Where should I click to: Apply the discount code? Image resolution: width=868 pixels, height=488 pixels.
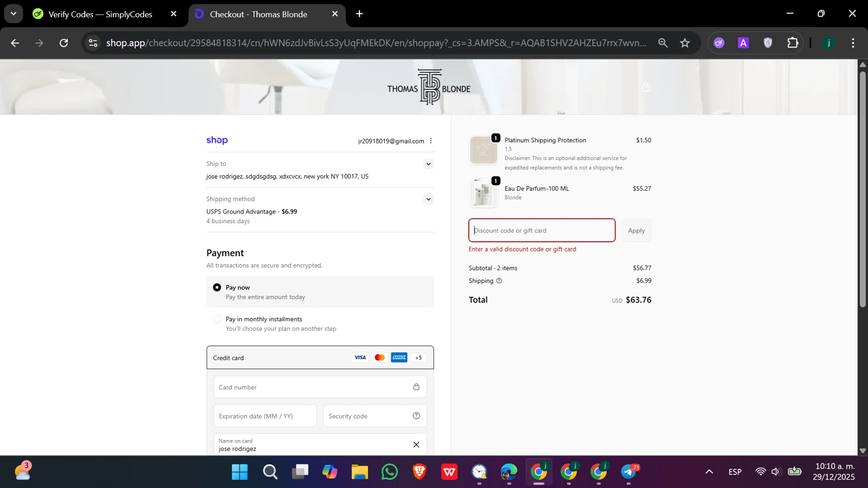[x=637, y=230]
